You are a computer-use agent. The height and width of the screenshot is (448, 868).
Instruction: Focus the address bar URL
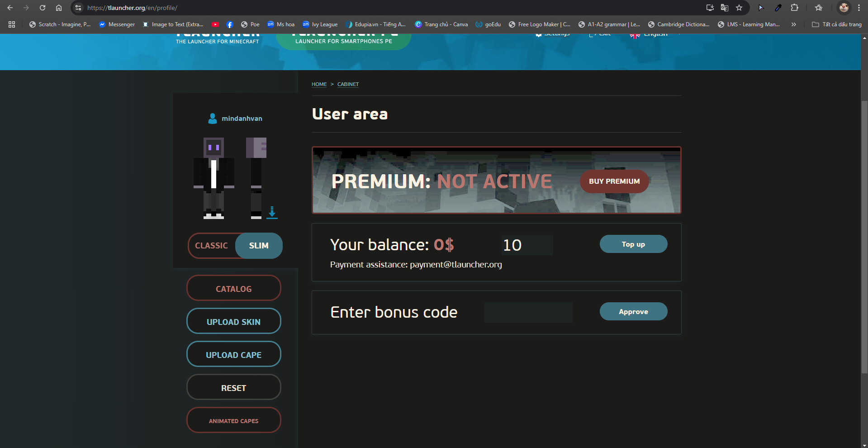pos(389,8)
